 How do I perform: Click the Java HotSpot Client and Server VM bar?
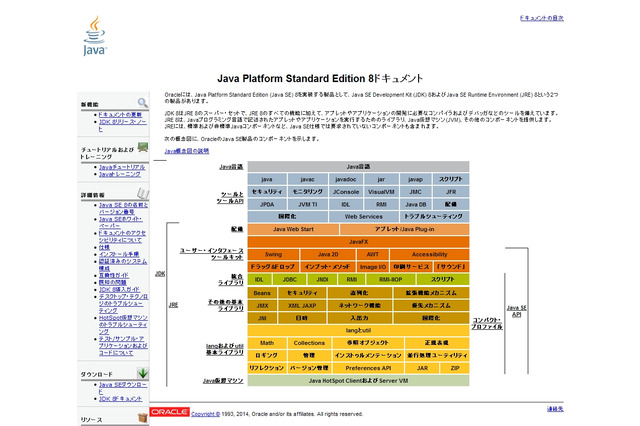coord(358,381)
